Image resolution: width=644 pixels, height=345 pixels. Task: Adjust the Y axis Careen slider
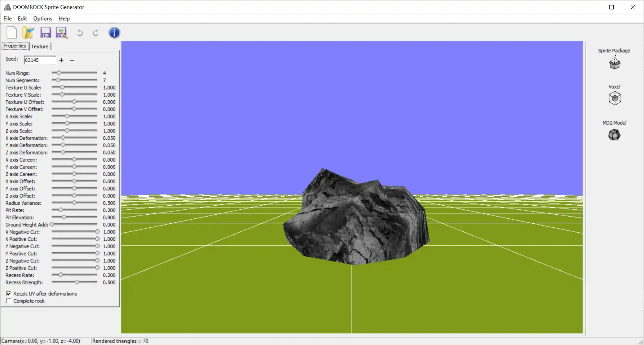tap(74, 167)
